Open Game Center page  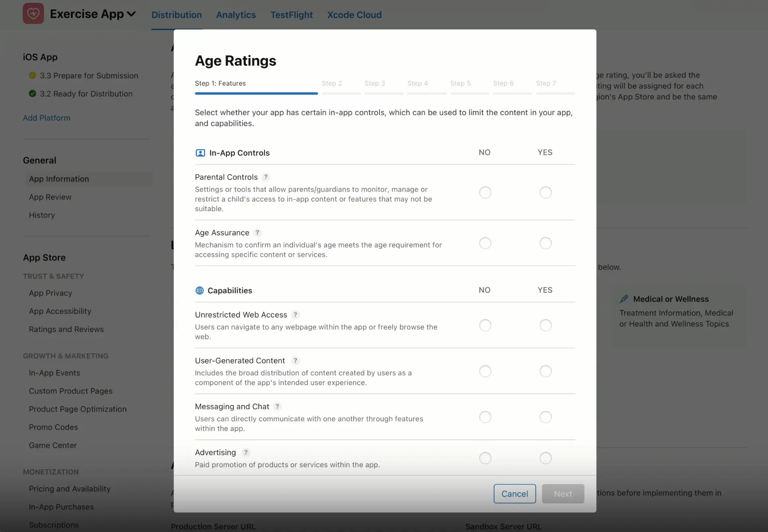(x=53, y=445)
